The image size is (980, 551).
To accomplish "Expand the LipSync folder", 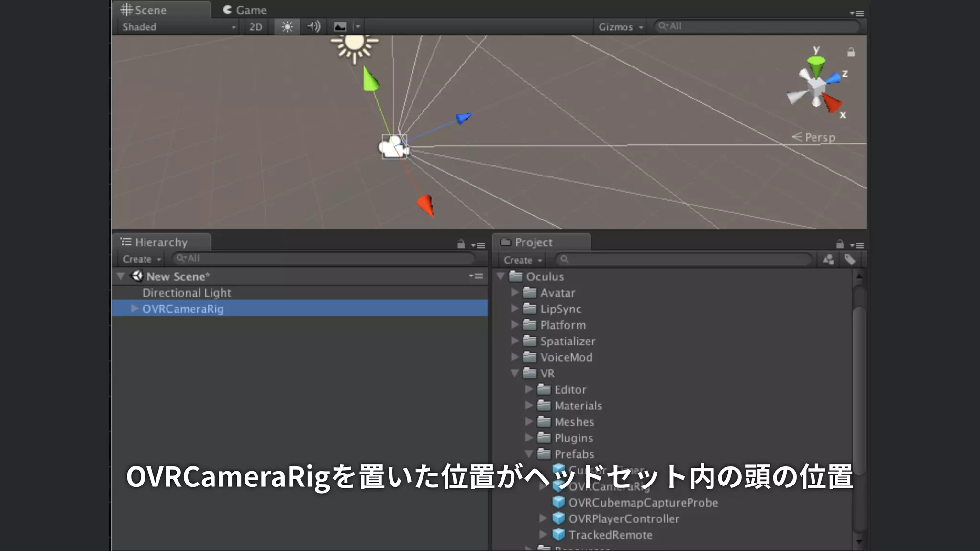I will (515, 309).
